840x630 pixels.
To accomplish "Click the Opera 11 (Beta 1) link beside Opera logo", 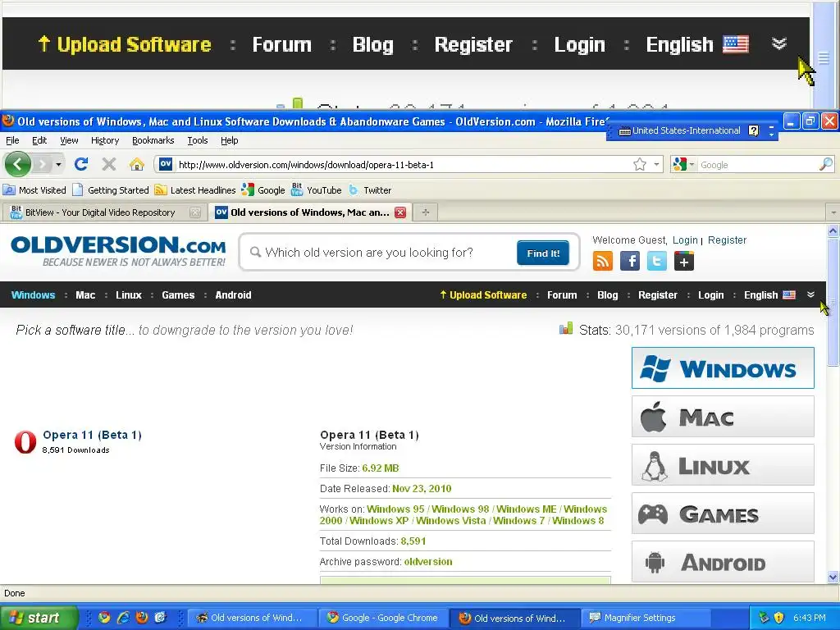I will (92, 435).
